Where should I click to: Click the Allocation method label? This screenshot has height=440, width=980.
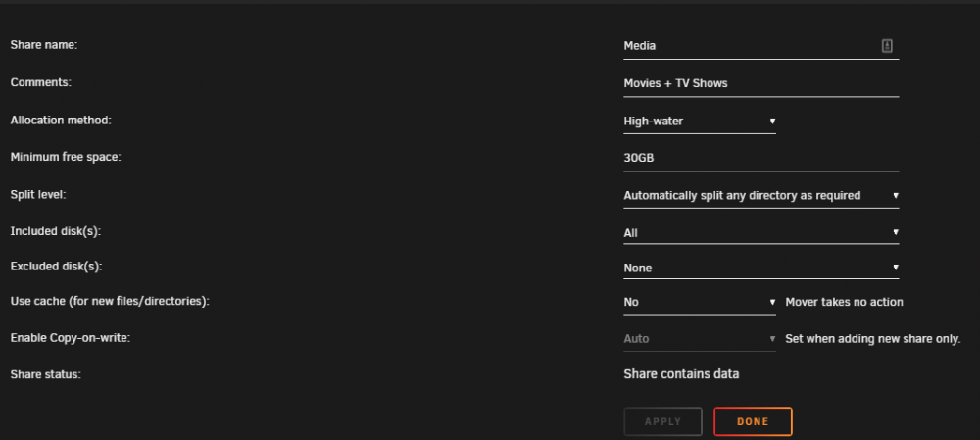click(61, 120)
